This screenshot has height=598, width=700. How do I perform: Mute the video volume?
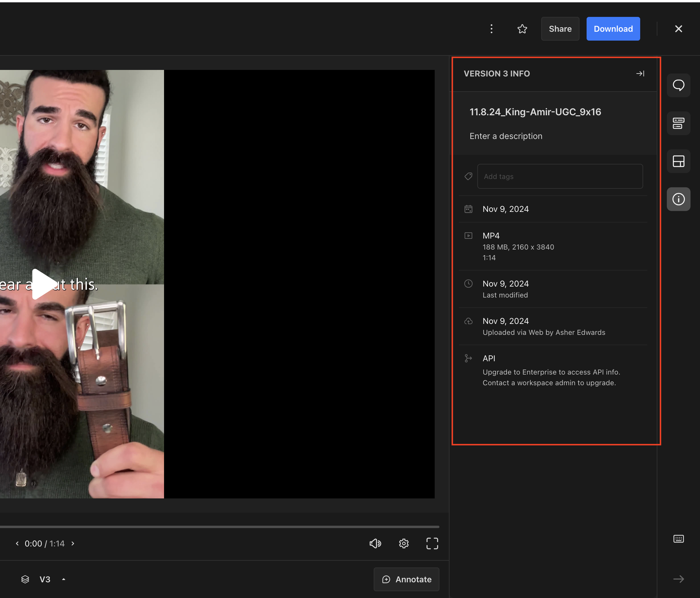(x=375, y=543)
